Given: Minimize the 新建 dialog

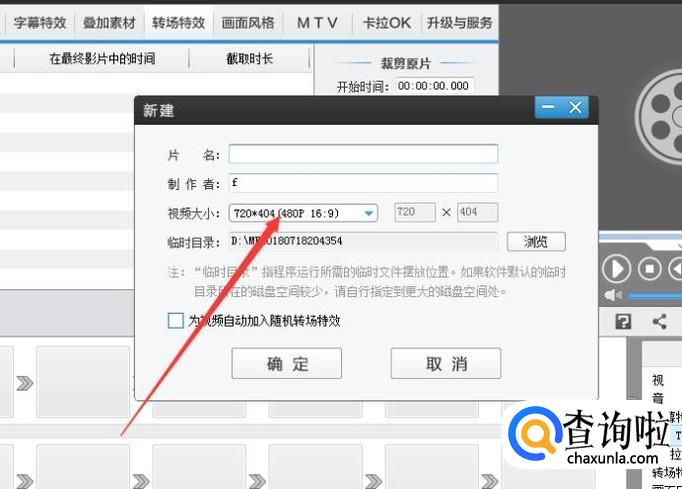Looking at the screenshot, I should pos(548,107).
